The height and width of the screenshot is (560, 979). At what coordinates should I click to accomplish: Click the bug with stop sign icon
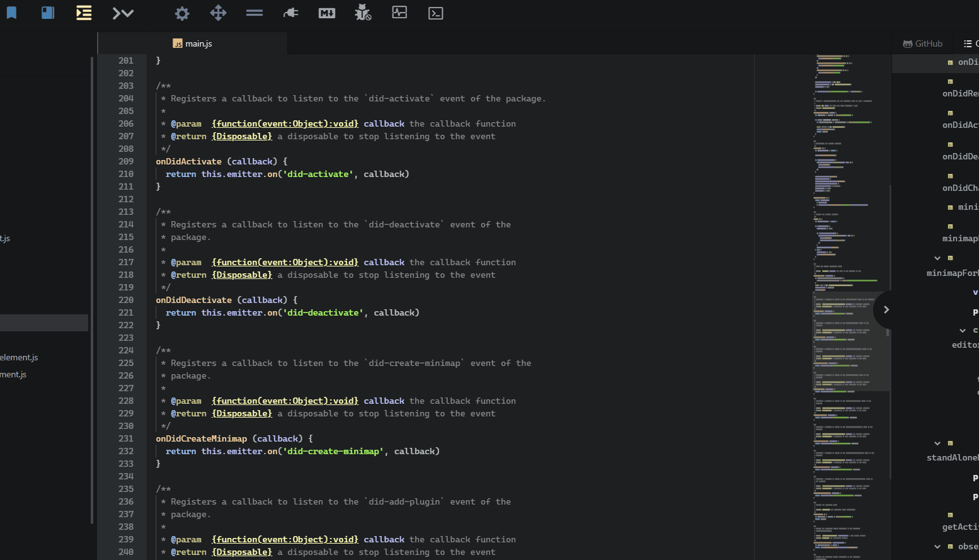point(363,13)
